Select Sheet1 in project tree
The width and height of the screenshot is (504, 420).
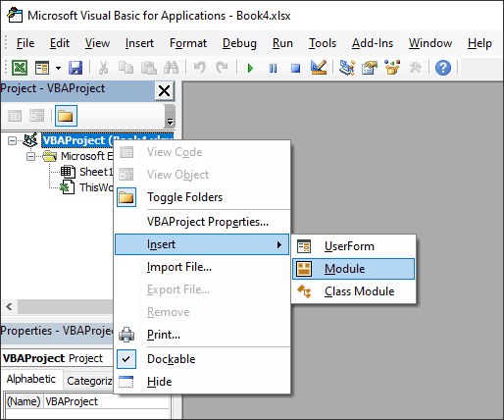point(96,172)
